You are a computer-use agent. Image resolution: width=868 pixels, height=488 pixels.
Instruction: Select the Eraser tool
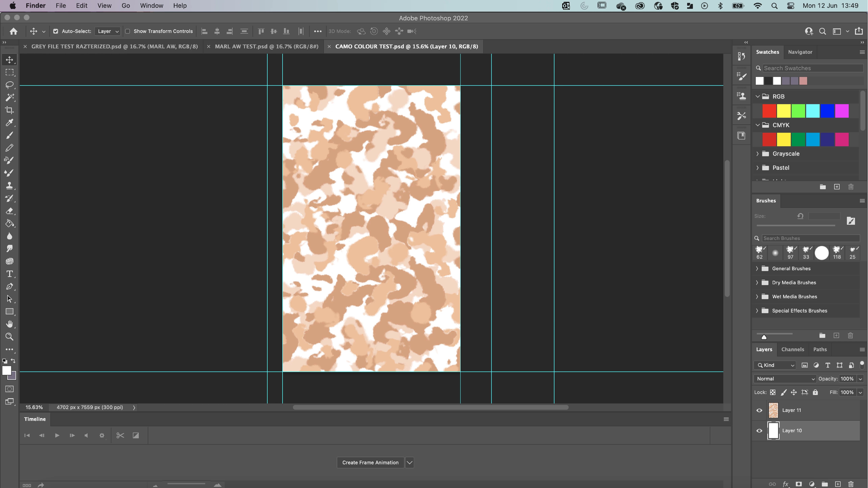click(9, 211)
